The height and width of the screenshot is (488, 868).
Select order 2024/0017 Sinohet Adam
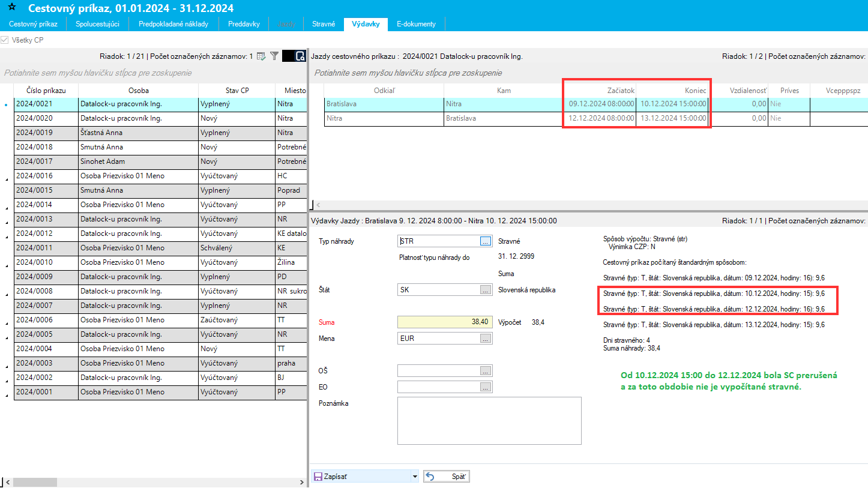160,161
